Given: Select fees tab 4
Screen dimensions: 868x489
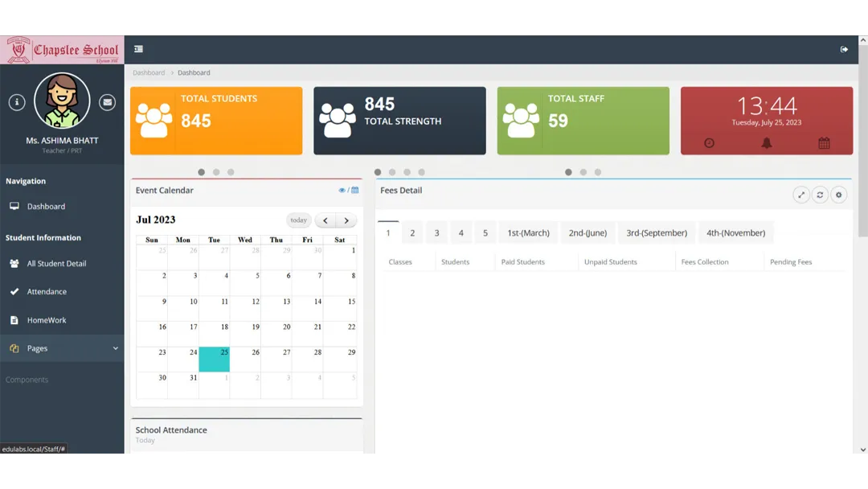Looking at the screenshot, I should 461,233.
